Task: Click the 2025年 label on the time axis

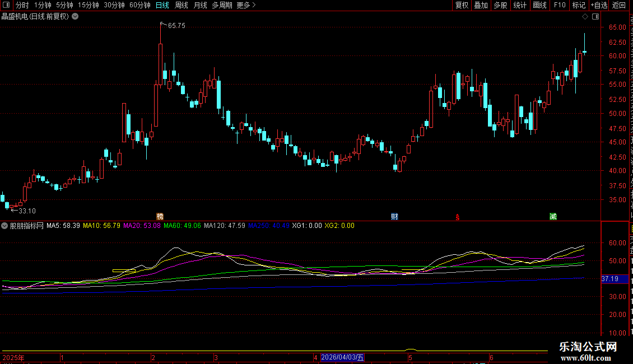Action: click(x=13, y=357)
